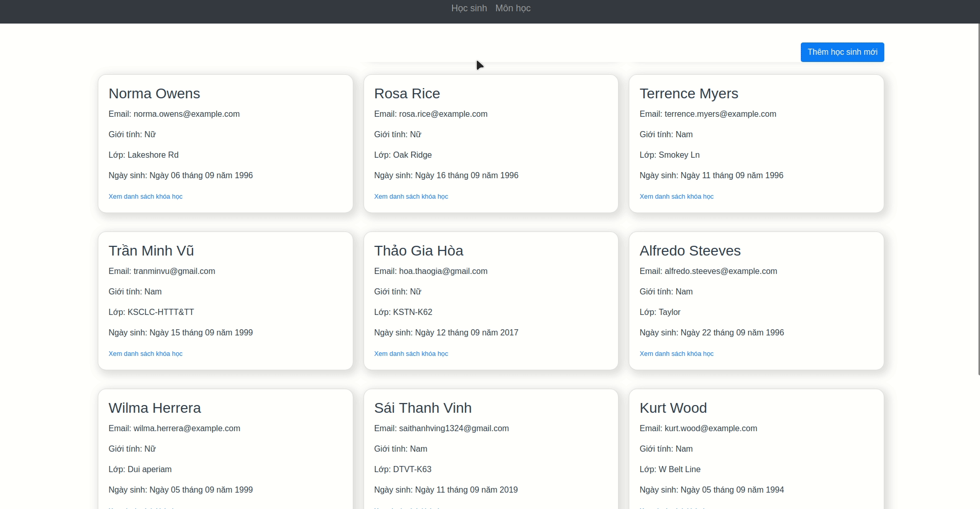The height and width of the screenshot is (509, 980).
Task: Click the email kurt.wood@example.com
Action: point(711,429)
